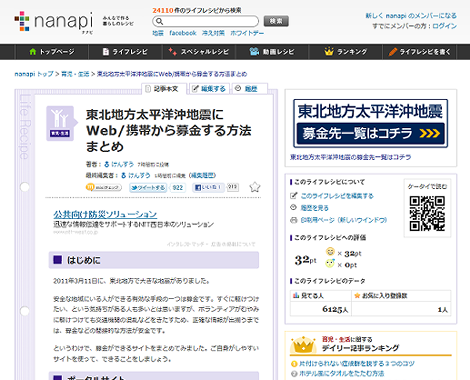This screenshot has width=470, height=380.
Task: Open ライフレシピ navigation item
Action: point(125,52)
